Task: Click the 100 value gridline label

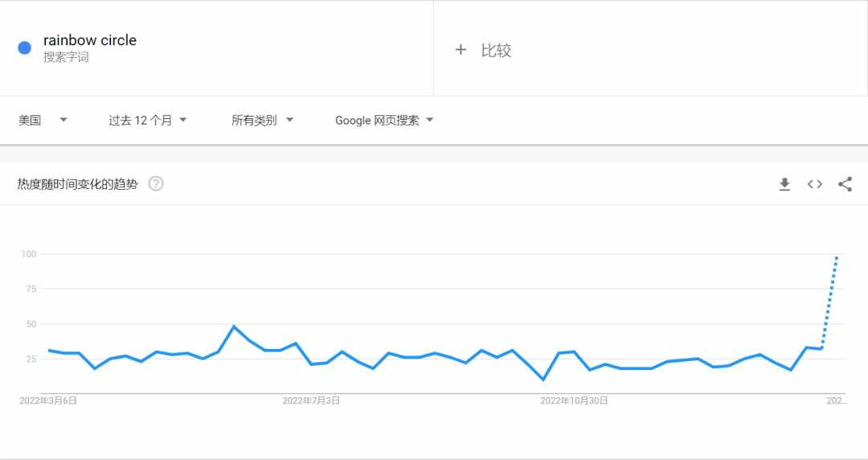Action: [x=29, y=254]
